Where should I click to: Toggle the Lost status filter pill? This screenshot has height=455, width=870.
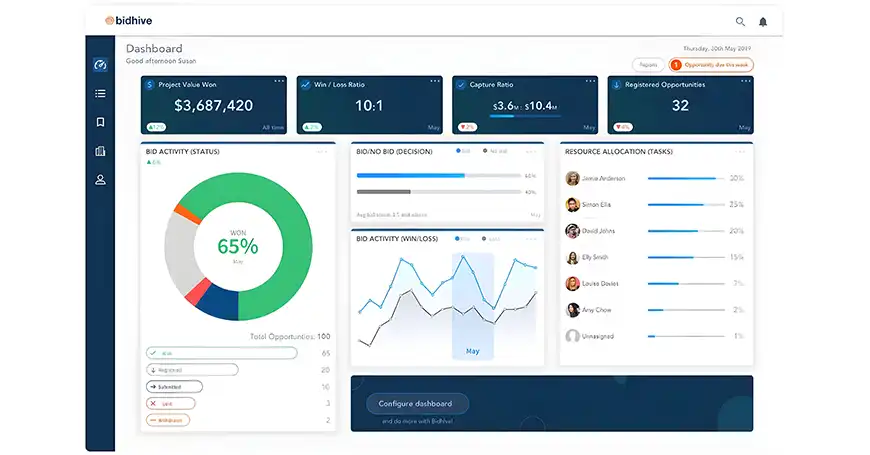(167, 403)
